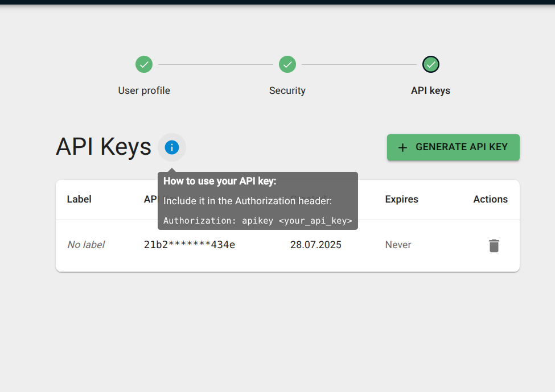This screenshot has width=555, height=392.
Task: Switch to the Security step
Action: tap(287, 90)
